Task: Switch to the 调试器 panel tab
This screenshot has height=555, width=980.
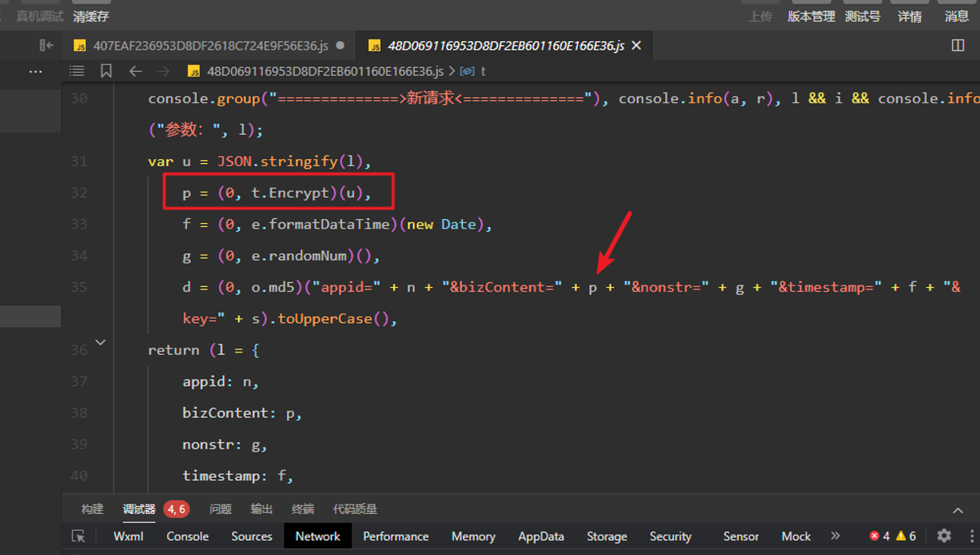Action: [139, 509]
